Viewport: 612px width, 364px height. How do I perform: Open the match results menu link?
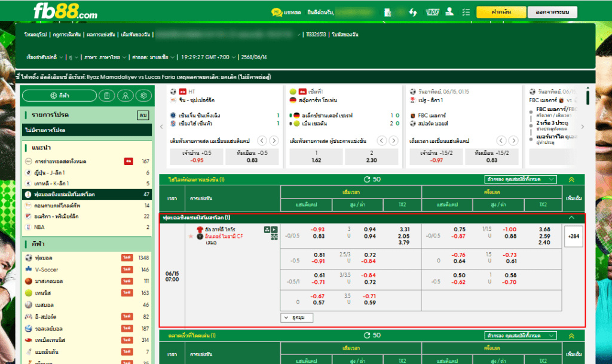tap(100, 35)
